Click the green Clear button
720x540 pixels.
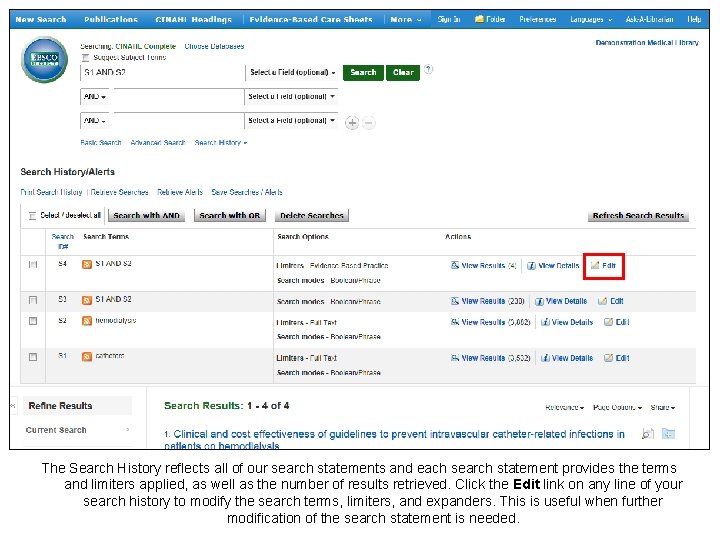[x=403, y=73]
